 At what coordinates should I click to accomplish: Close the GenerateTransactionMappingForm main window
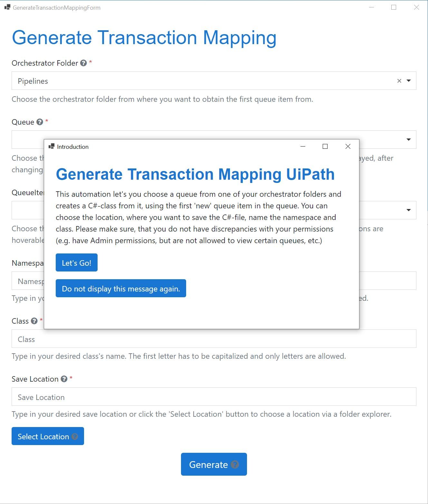416,7
